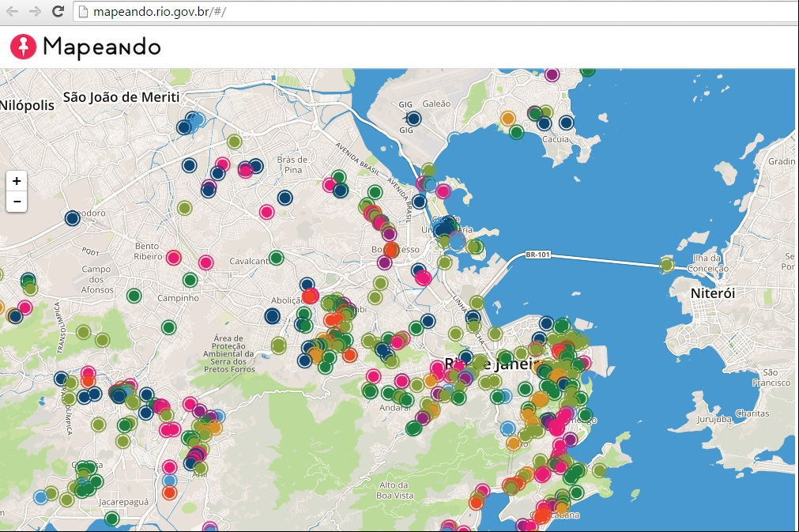Click the browser forward arrow
Image resolution: width=799 pixels, height=532 pixels.
click(35, 11)
